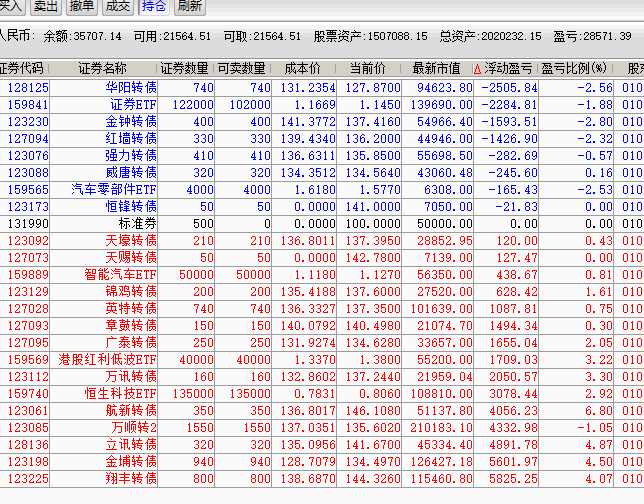
Task: Sort by 证券名称 column header
Action: click(102, 69)
